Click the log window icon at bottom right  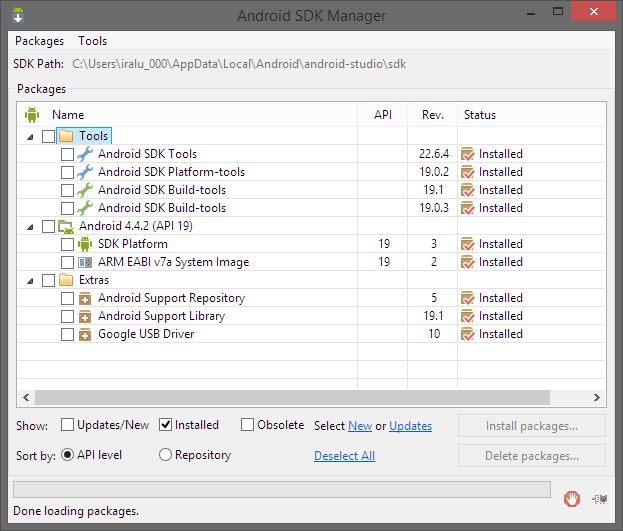tap(599, 498)
